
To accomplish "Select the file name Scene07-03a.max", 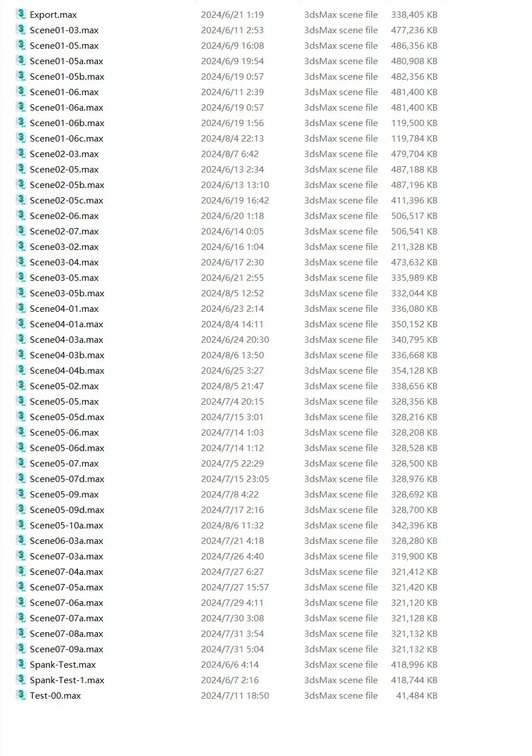I will click(66, 557).
